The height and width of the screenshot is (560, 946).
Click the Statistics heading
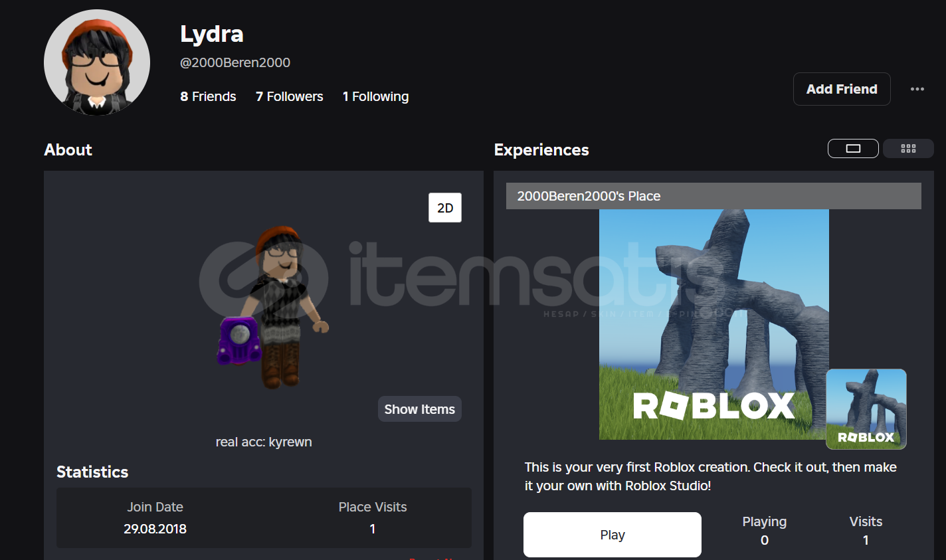coord(92,472)
